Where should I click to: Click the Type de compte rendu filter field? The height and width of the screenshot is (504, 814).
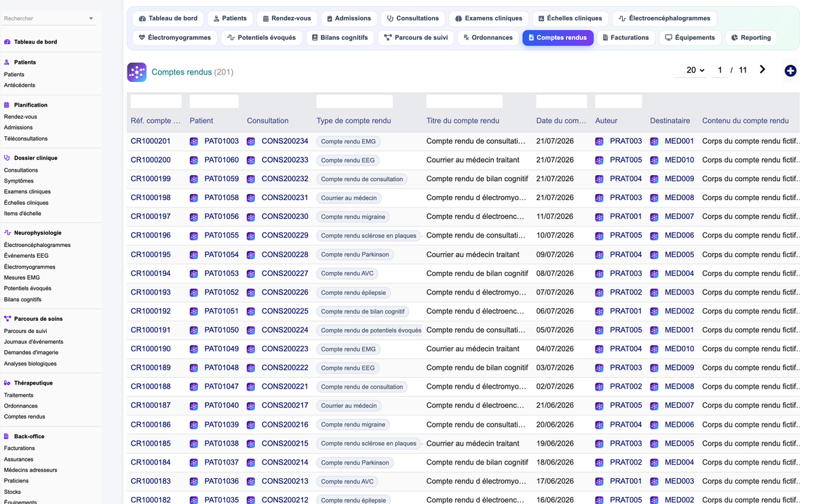355,102
